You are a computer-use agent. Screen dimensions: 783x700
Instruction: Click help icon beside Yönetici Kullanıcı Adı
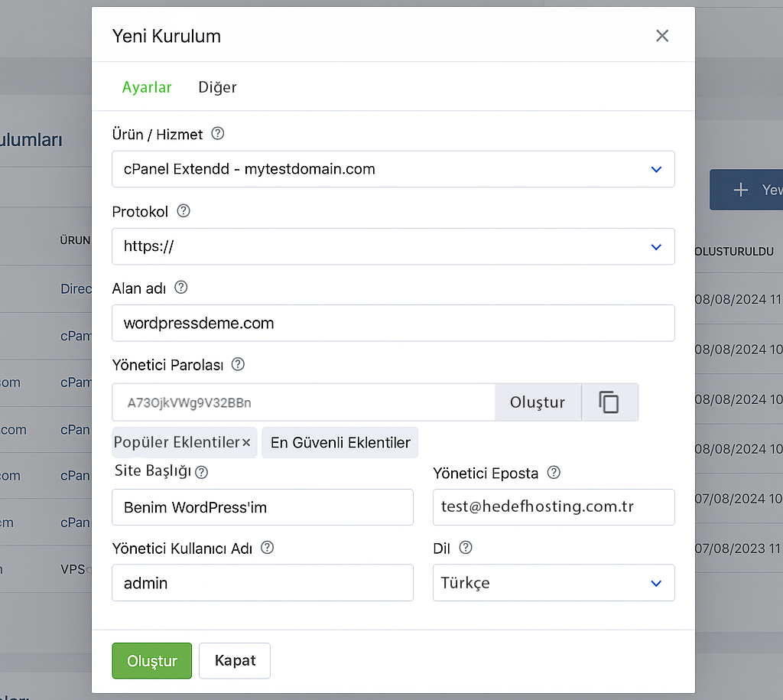click(x=268, y=548)
